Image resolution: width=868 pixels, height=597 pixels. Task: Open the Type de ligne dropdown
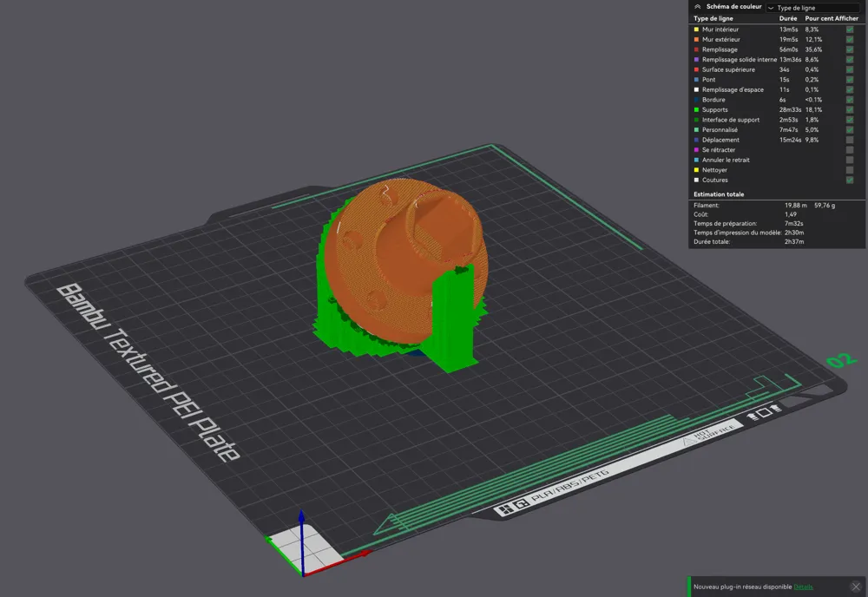click(x=815, y=8)
